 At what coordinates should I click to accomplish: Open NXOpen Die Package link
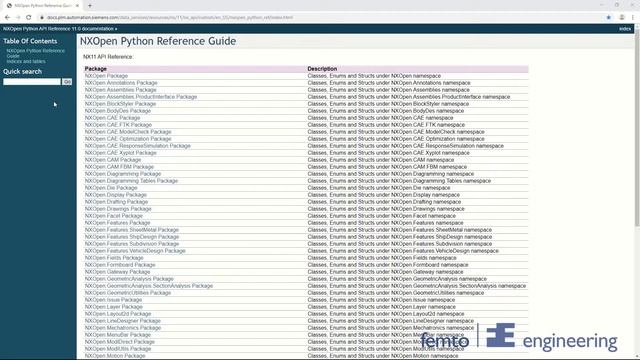click(111, 188)
